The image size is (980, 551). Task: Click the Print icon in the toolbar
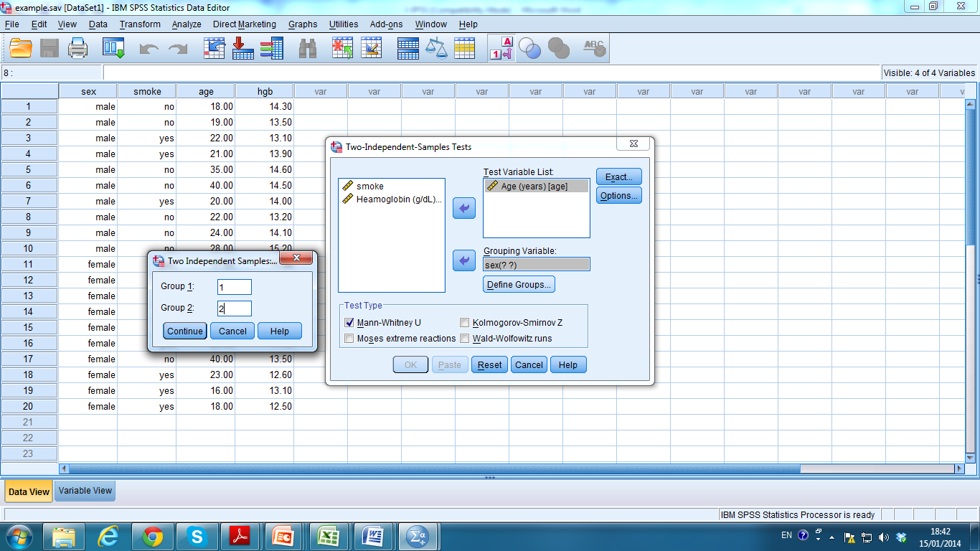77,48
